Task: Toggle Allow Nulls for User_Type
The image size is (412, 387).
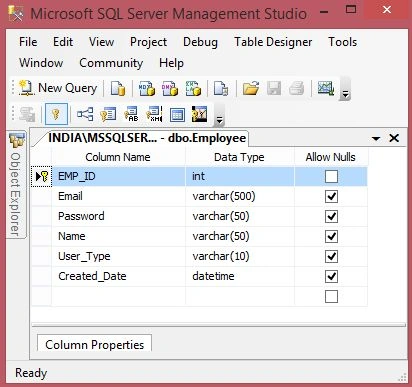Action: click(331, 256)
